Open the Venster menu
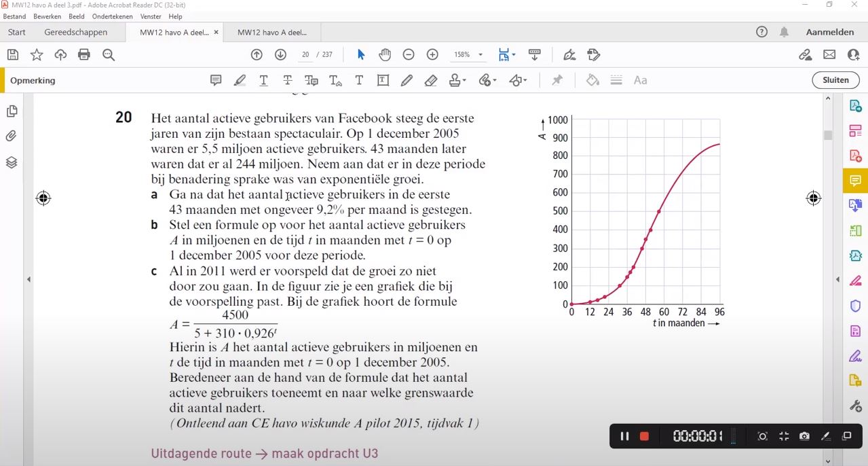The height and width of the screenshot is (466, 868). coord(151,16)
